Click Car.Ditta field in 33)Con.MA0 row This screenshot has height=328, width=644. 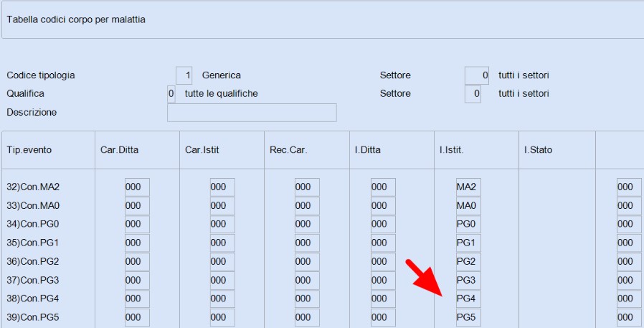coord(137,205)
